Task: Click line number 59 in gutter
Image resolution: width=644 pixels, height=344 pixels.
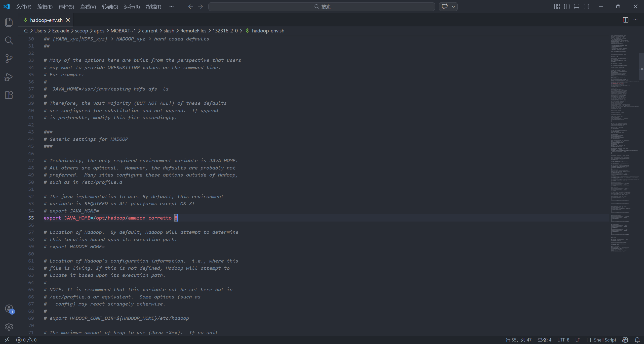Action: pyautogui.click(x=31, y=246)
